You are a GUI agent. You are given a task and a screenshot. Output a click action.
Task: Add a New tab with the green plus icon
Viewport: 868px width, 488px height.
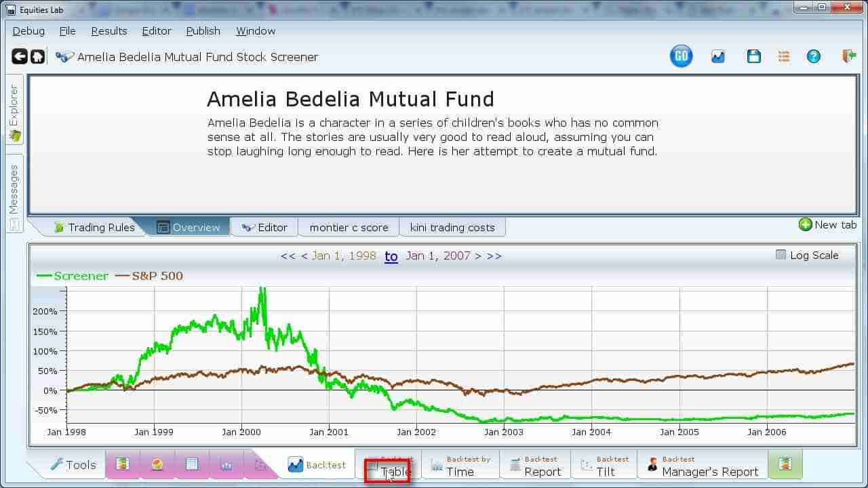coord(827,224)
